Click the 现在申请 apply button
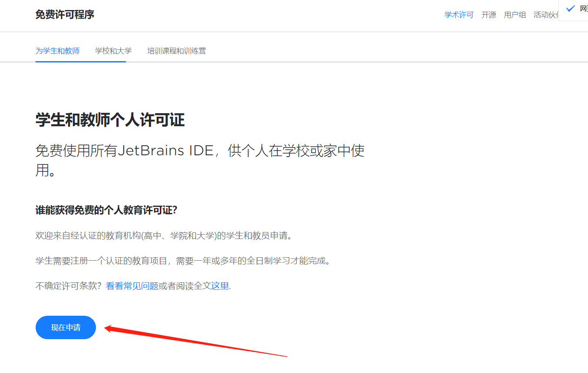 [x=66, y=327]
